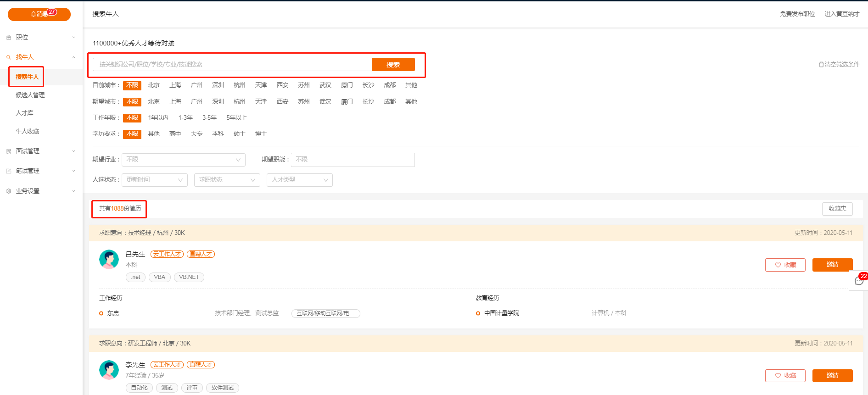Click the orange 搜索 button
Viewport: 868px width, 395px height.
click(393, 65)
